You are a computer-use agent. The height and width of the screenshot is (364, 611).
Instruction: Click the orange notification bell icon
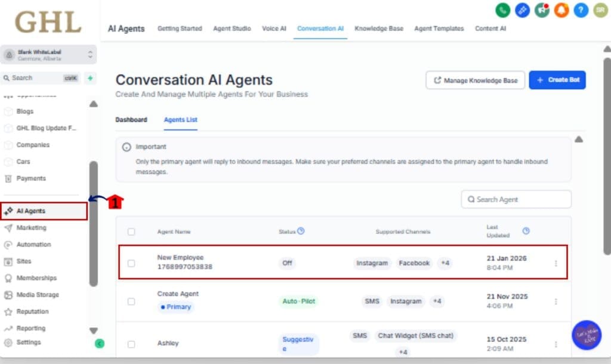pyautogui.click(x=561, y=10)
